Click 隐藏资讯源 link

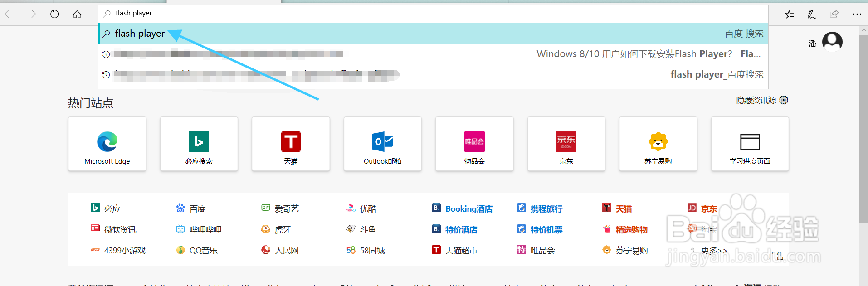click(756, 100)
